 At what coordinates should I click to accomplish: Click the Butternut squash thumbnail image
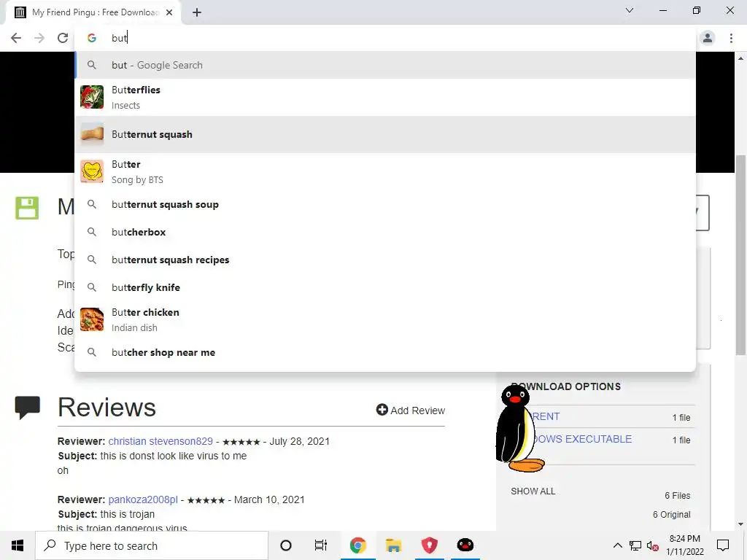[x=92, y=134]
